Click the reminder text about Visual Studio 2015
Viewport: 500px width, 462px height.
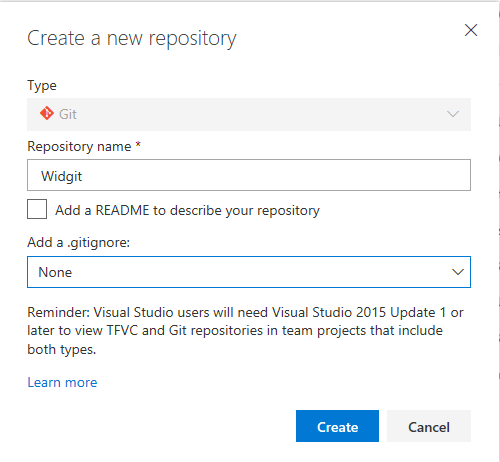click(x=245, y=331)
